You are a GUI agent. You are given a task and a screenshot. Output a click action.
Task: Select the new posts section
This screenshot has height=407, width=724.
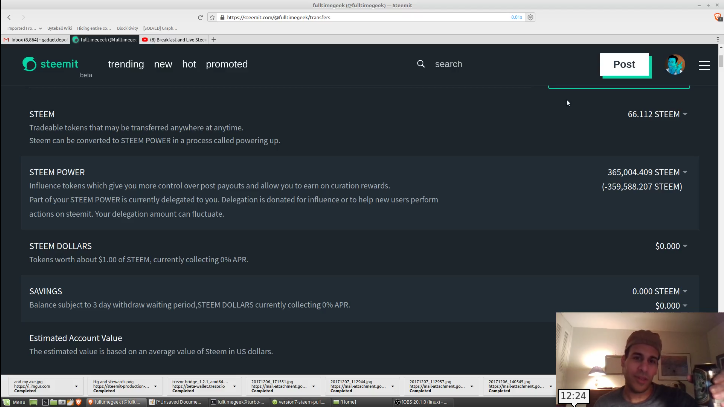[x=163, y=64]
